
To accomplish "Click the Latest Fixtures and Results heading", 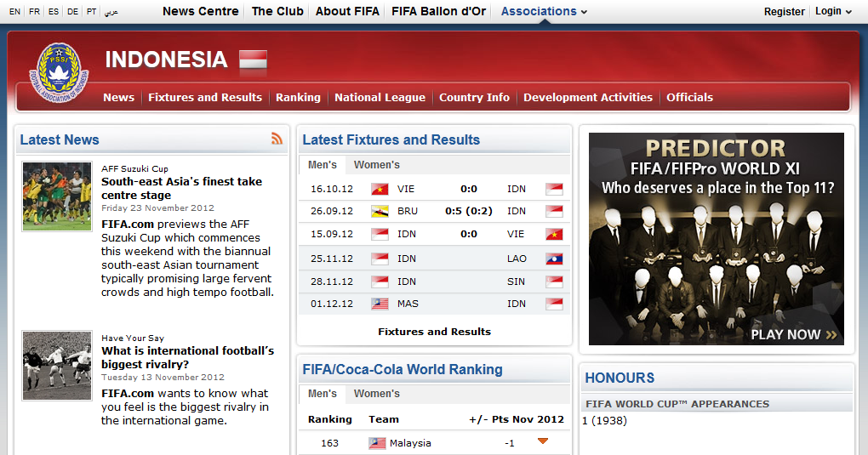I will pyautogui.click(x=391, y=139).
